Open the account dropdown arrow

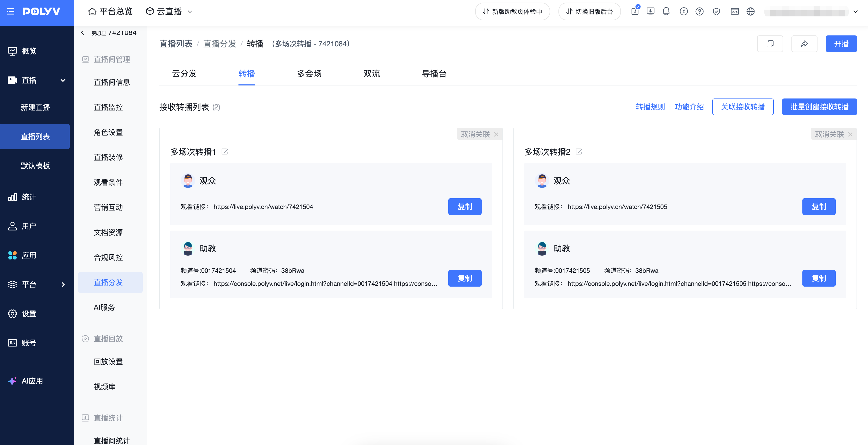[x=855, y=11]
